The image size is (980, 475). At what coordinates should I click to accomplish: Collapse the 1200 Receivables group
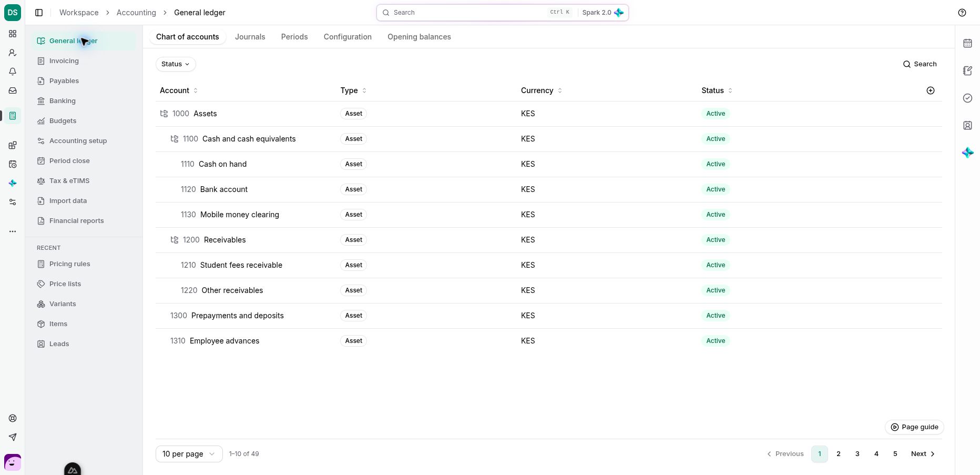pyautogui.click(x=175, y=240)
